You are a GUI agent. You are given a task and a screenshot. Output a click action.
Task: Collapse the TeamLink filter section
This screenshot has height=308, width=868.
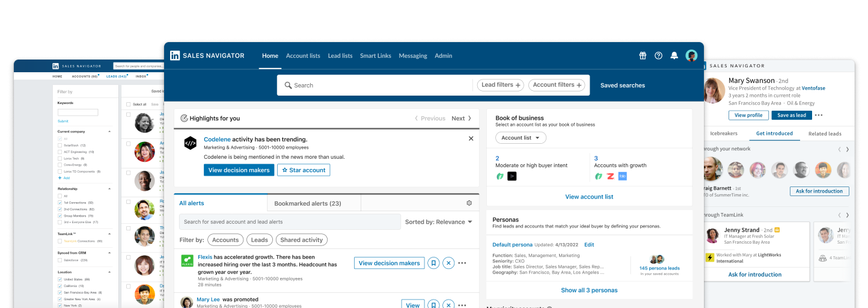109,233
